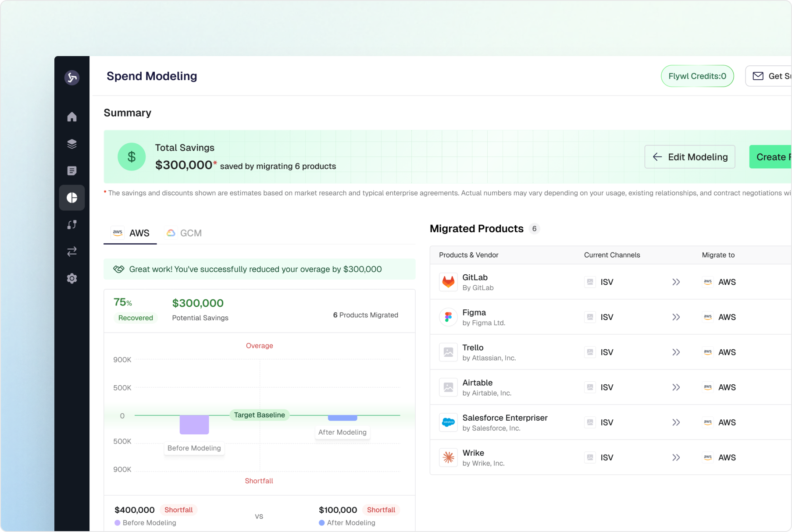The image size is (792, 532).
Task: Click the purple Before Modeling legend dot
Action: click(x=118, y=523)
